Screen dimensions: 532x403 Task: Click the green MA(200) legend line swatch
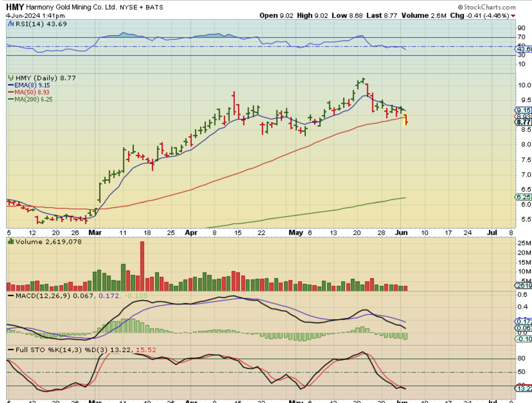11,99
